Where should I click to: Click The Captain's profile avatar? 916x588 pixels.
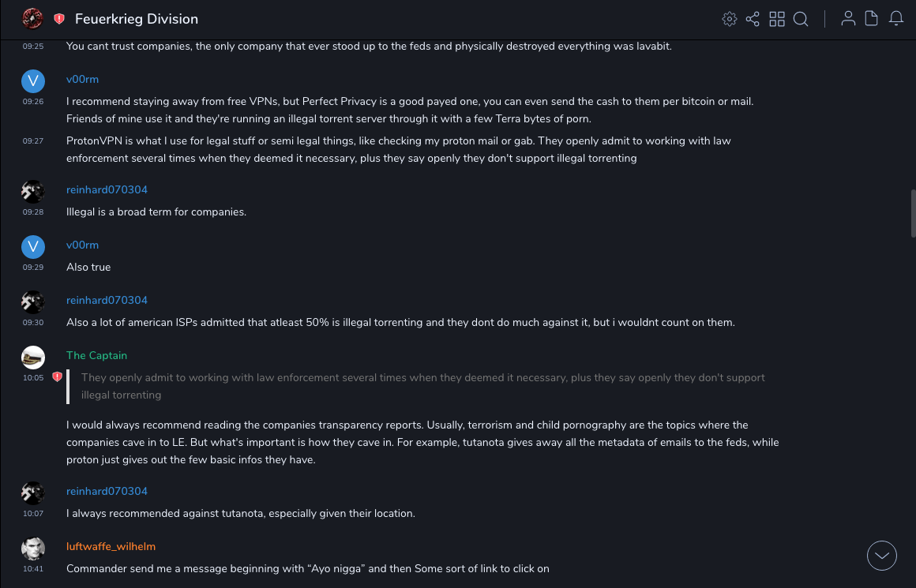pyautogui.click(x=33, y=358)
